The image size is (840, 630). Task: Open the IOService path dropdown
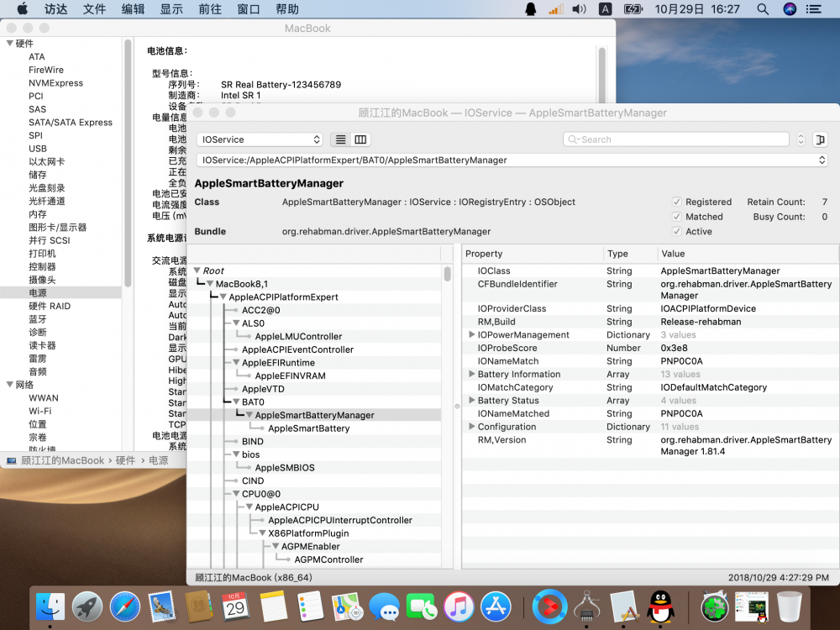click(x=512, y=160)
